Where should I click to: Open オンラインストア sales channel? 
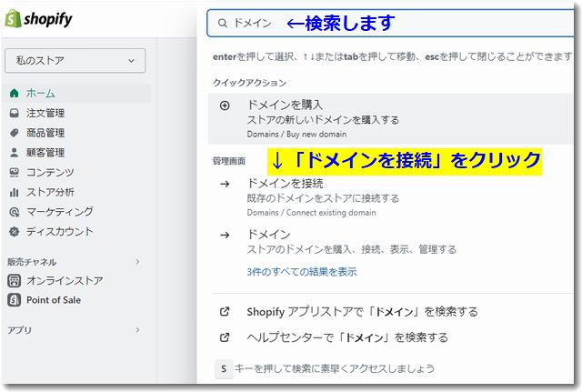pos(65,281)
